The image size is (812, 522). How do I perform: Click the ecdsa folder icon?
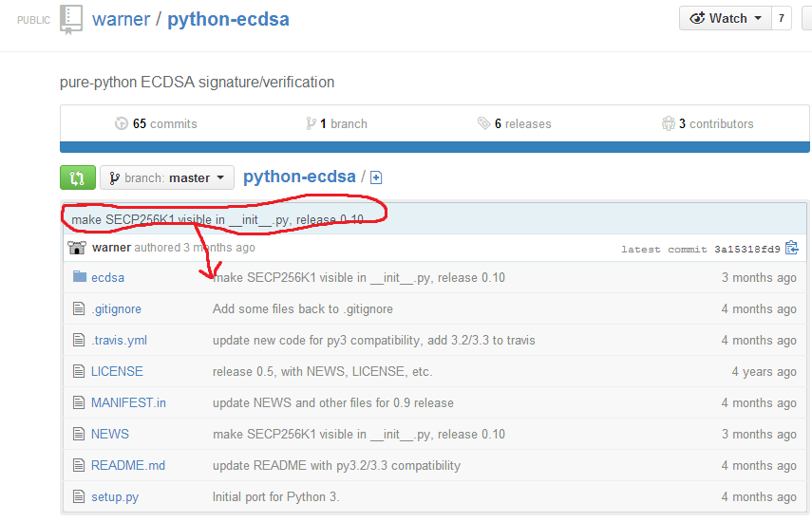[x=80, y=277]
